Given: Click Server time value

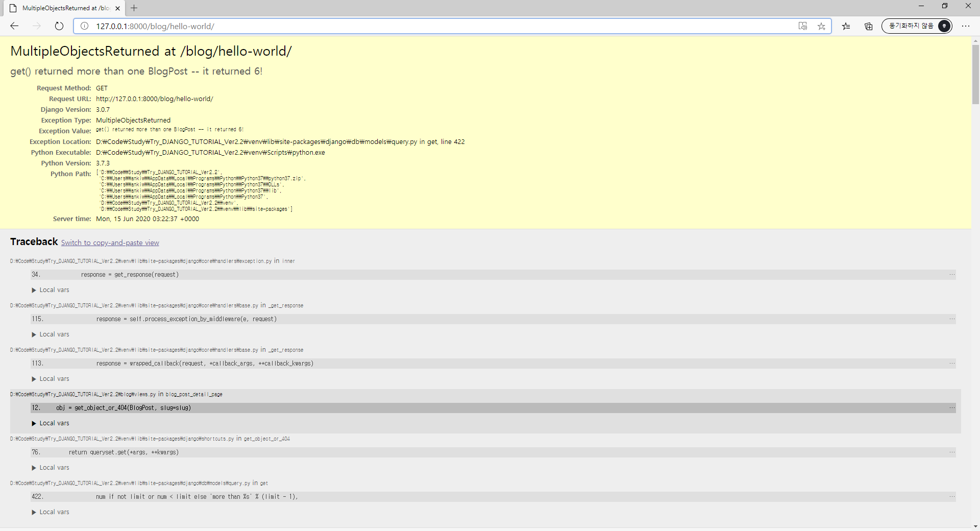Looking at the screenshot, I should [148, 219].
